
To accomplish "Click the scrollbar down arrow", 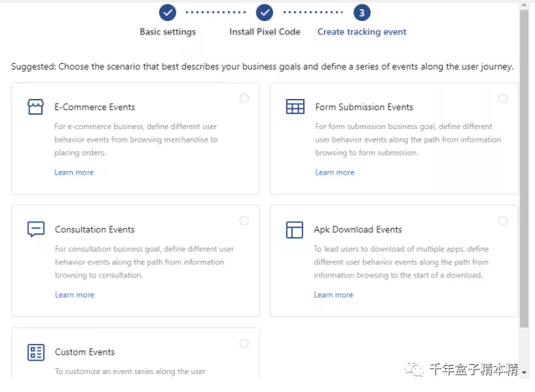I will [x=524, y=372].
